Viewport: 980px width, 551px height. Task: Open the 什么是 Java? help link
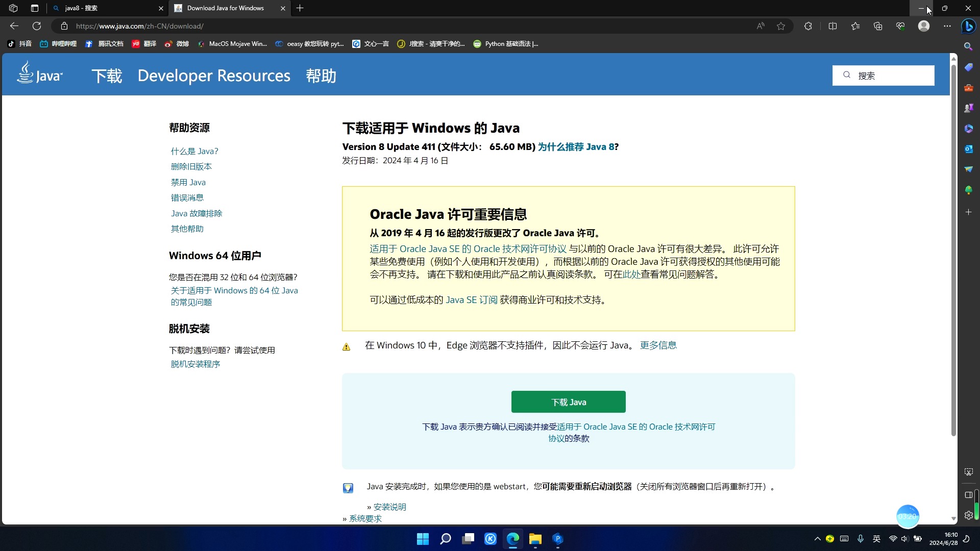[194, 152]
